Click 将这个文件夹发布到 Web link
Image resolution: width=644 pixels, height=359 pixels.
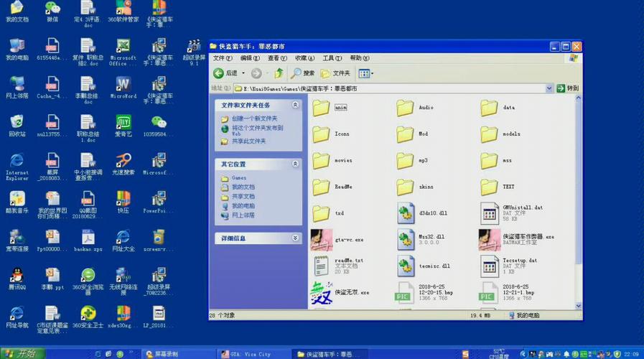pyautogui.click(x=257, y=130)
